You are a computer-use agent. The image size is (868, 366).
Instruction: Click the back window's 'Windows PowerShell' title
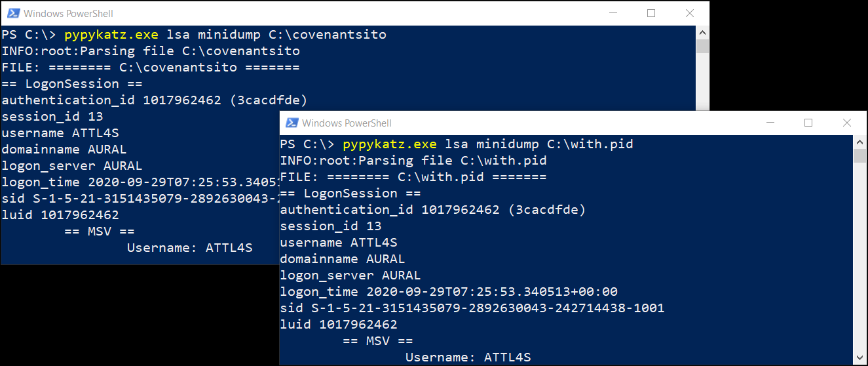[x=68, y=13]
